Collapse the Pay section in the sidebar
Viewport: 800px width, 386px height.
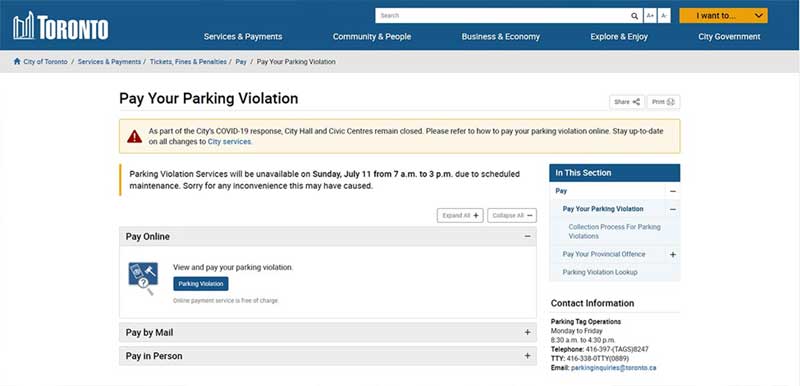[x=672, y=191]
